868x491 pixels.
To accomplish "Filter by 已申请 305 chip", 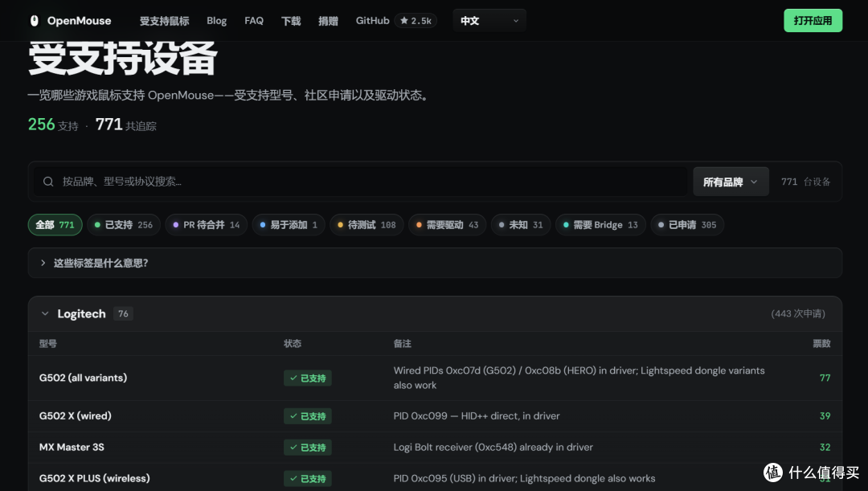I will click(687, 225).
